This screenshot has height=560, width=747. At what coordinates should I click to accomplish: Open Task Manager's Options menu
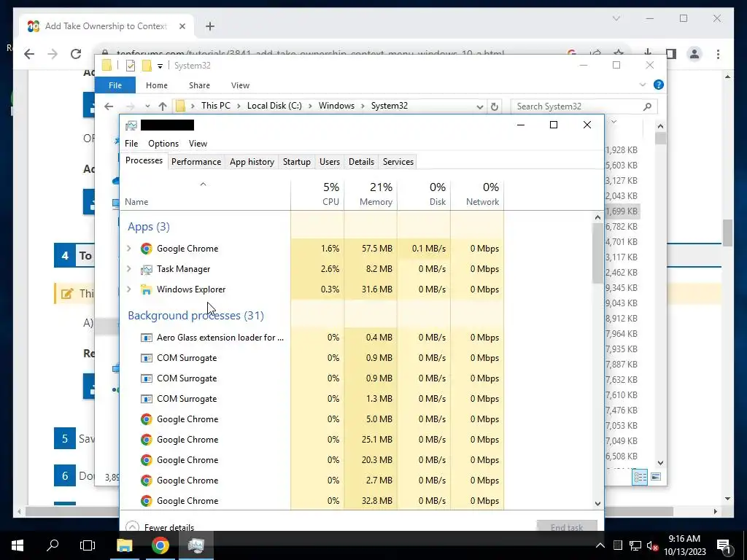(163, 144)
